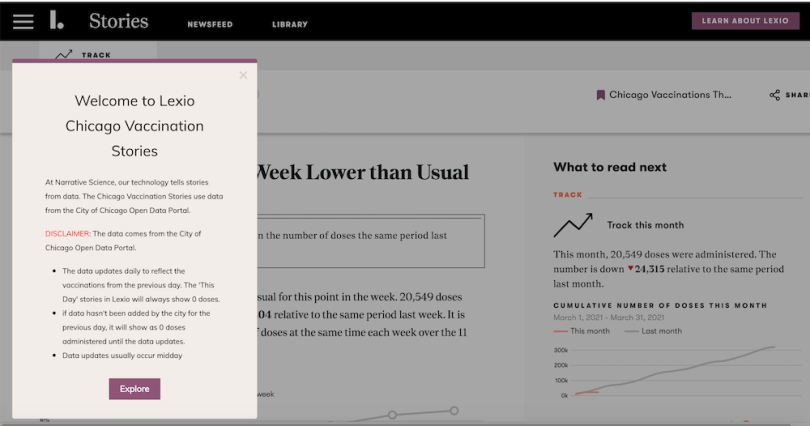This screenshot has width=810, height=426.
Task: Open the hamburger navigation menu
Action: (23, 21)
